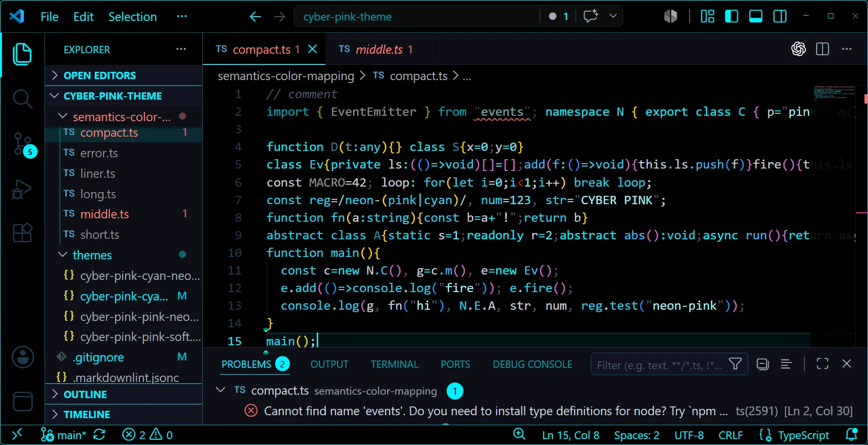Collapse the CYBER-PINK-THEME folder section

click(124, 96)
